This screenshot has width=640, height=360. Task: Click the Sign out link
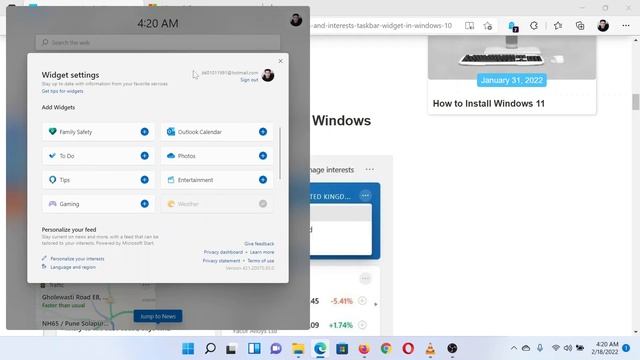pyautogui.click(x=249, y=80)
